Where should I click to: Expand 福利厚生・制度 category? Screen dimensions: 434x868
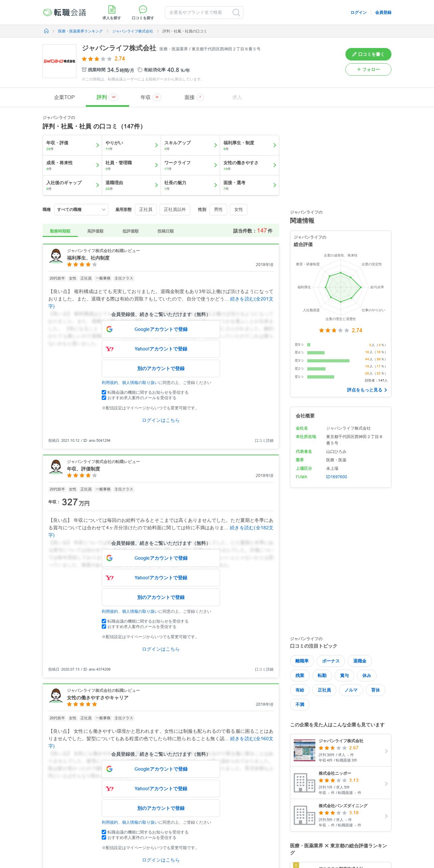pos(249,145)
